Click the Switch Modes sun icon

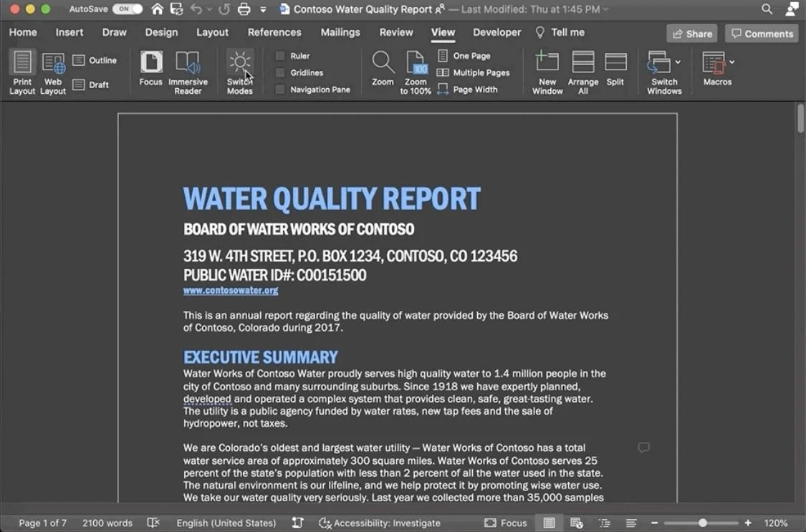239,62
